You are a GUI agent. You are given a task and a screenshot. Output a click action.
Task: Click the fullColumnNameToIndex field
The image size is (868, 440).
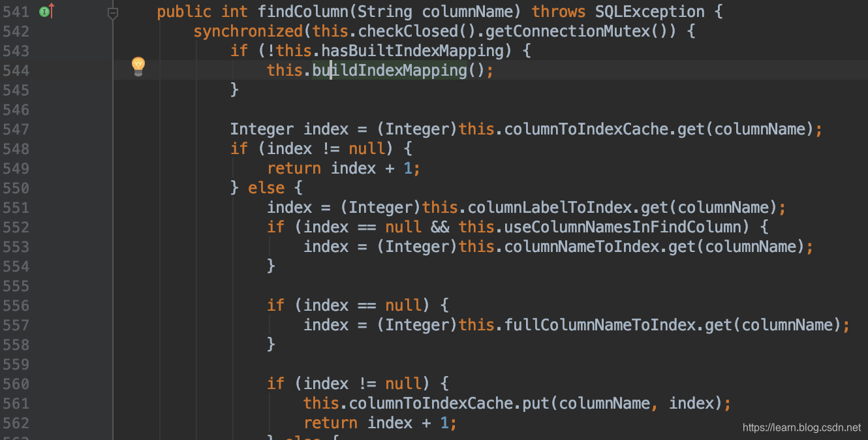coord(600,325)
